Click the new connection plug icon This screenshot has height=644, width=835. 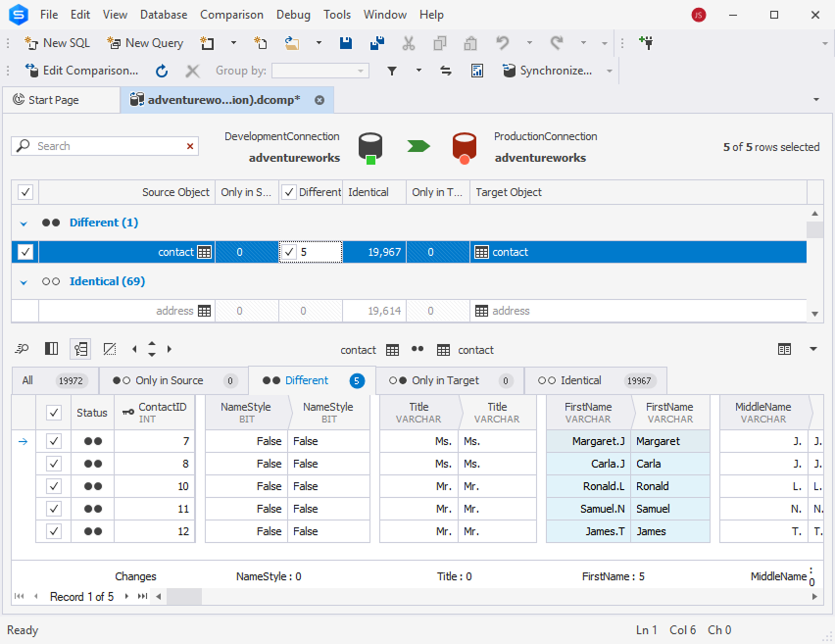point(646,43)
